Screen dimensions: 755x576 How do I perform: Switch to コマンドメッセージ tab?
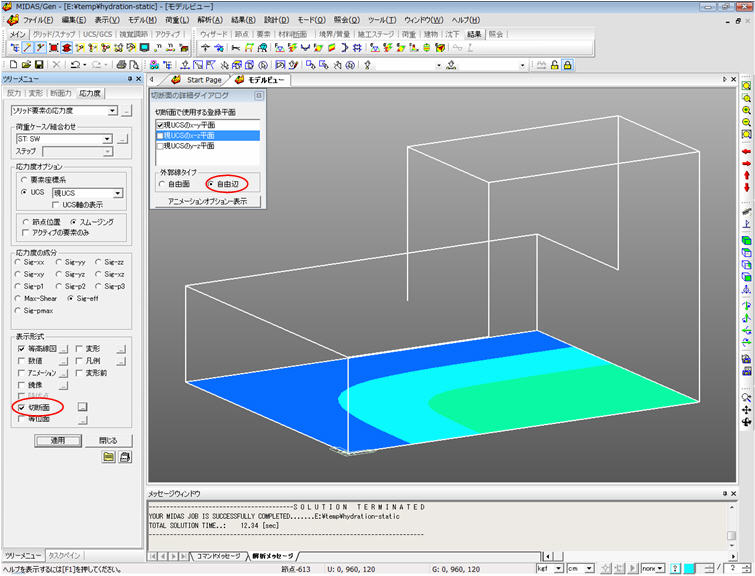click(218, 556)
